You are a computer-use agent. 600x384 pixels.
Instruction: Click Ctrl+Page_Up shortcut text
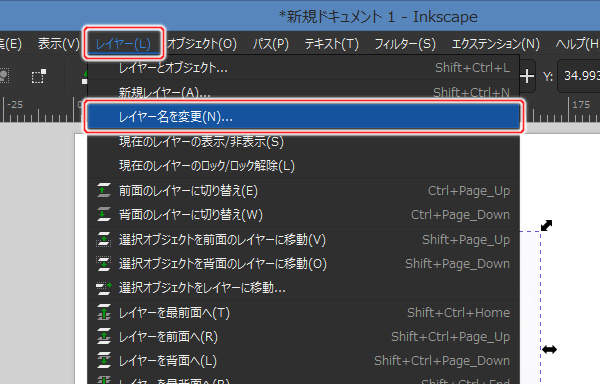(x=469, y=190)
